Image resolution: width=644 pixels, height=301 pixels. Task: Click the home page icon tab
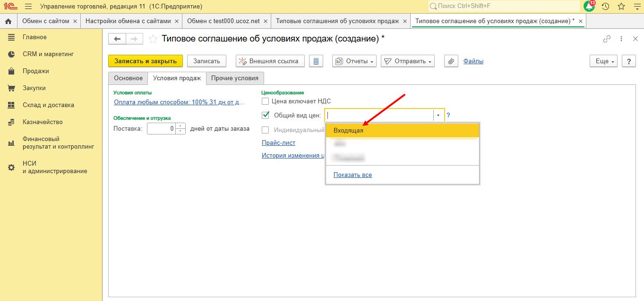(8, 21)
